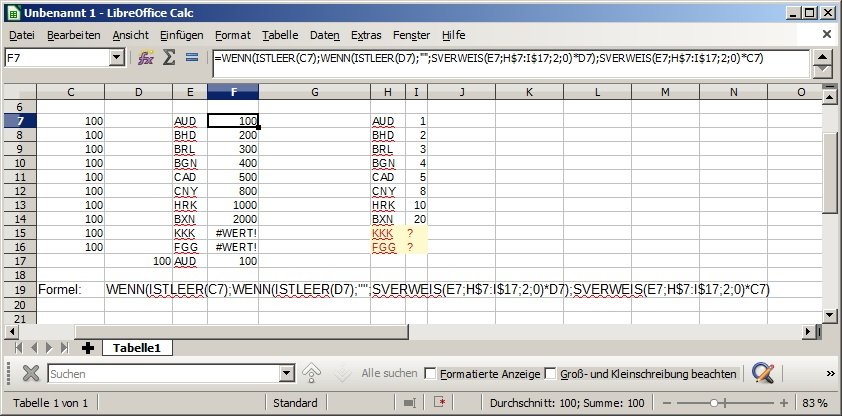Select column header K
842x416 pixels.
coord(529,92)
